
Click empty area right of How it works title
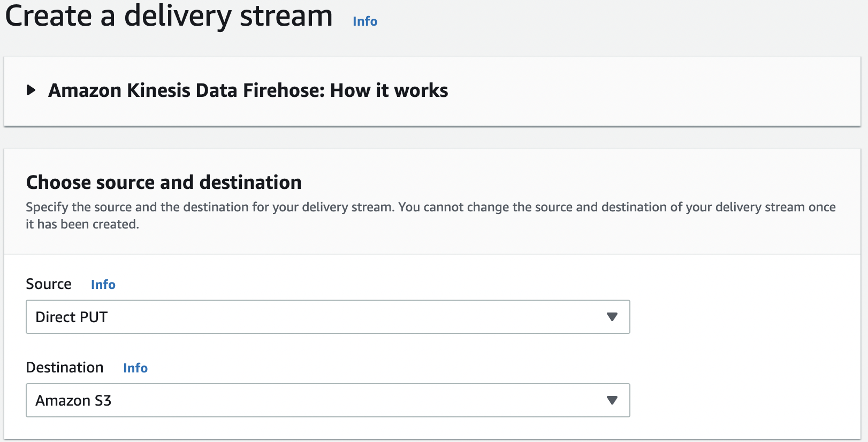click(642, 91)
